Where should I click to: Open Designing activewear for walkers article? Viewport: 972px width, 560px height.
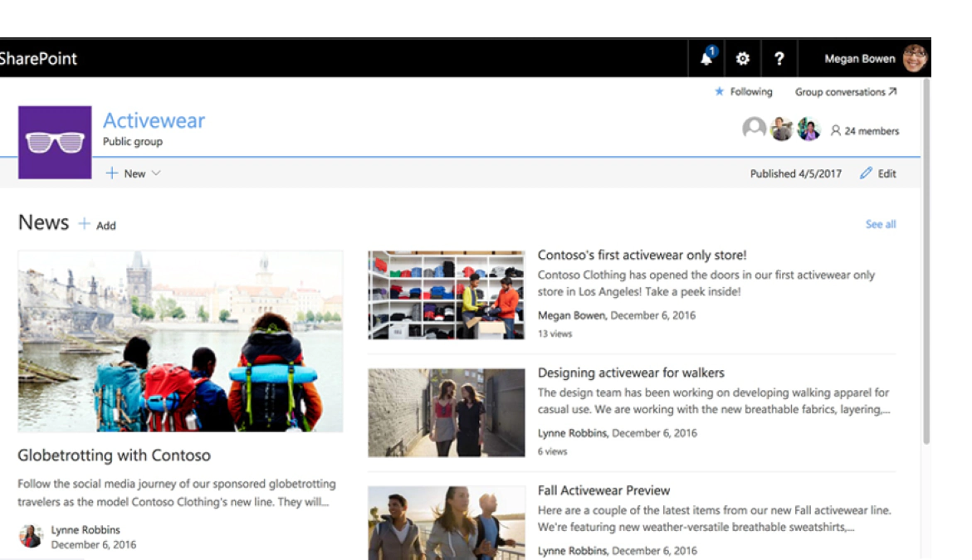[631, 373]
